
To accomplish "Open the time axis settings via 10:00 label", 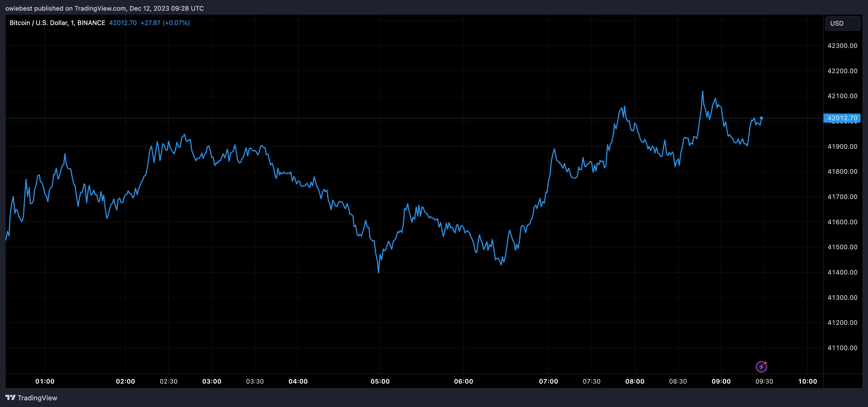I will coord(808,381).
